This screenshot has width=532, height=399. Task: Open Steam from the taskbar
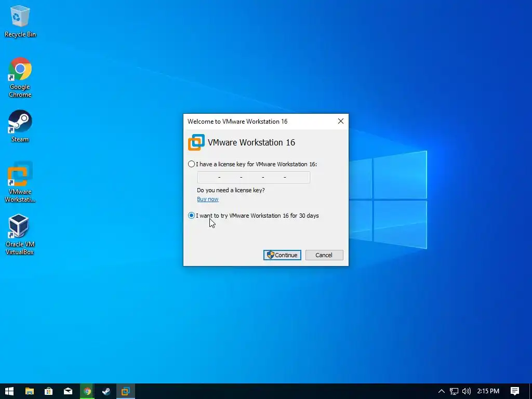(x=106, y=391)
